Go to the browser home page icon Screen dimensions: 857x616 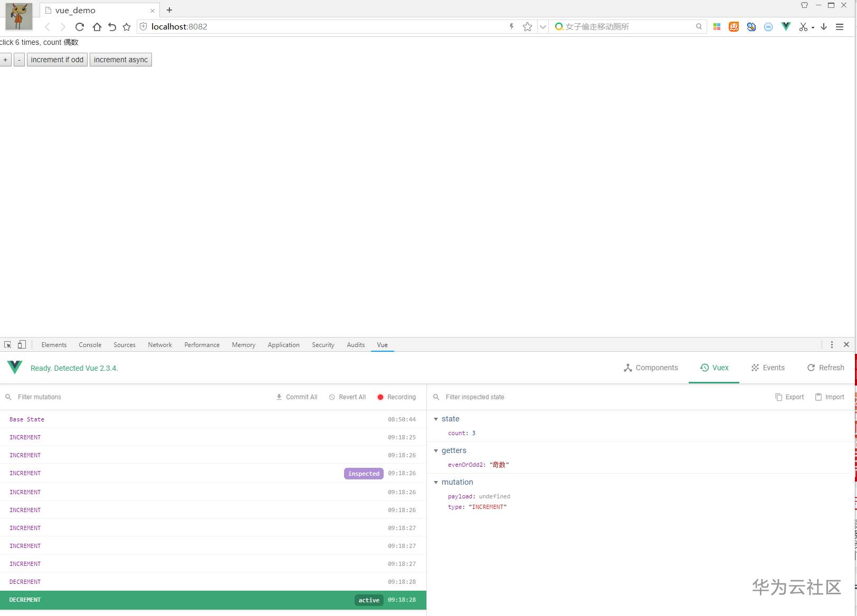[97, 27]
